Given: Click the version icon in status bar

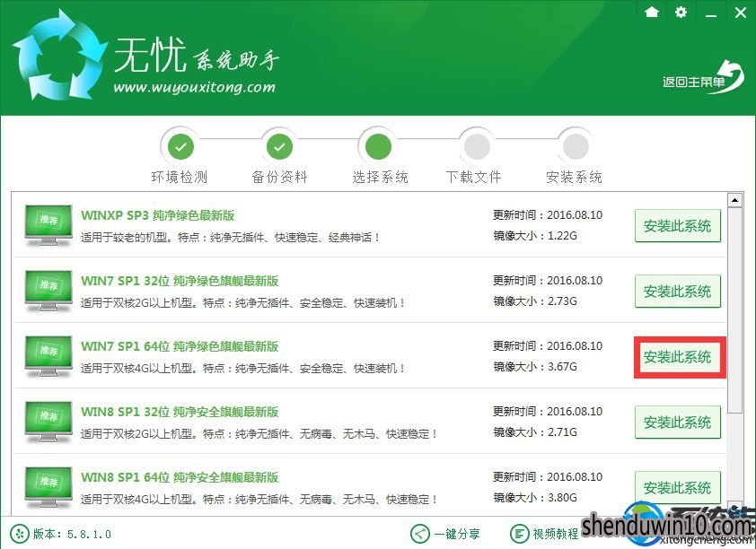Looking at the screenshot, I should (19, 534).
